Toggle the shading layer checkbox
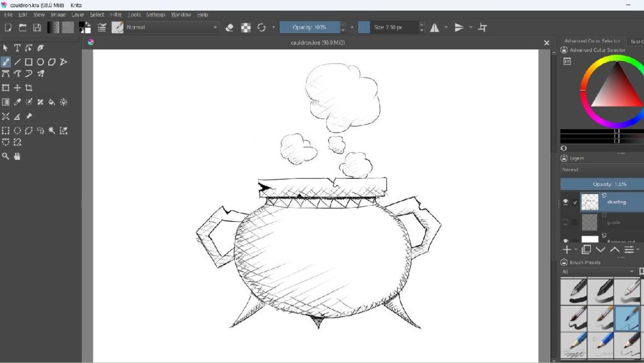The width and height of the screenshot is (644, 363). click(575, 202)
